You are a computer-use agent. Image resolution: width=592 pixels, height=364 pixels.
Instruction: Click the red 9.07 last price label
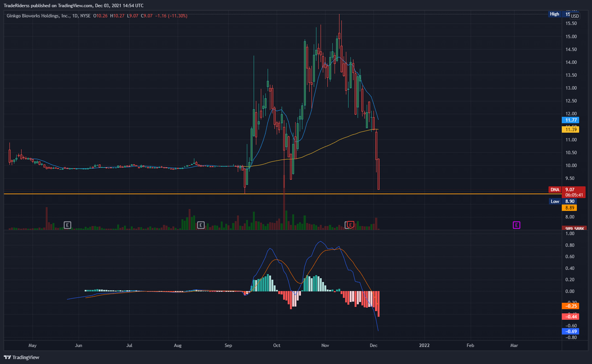click(571, 189)
